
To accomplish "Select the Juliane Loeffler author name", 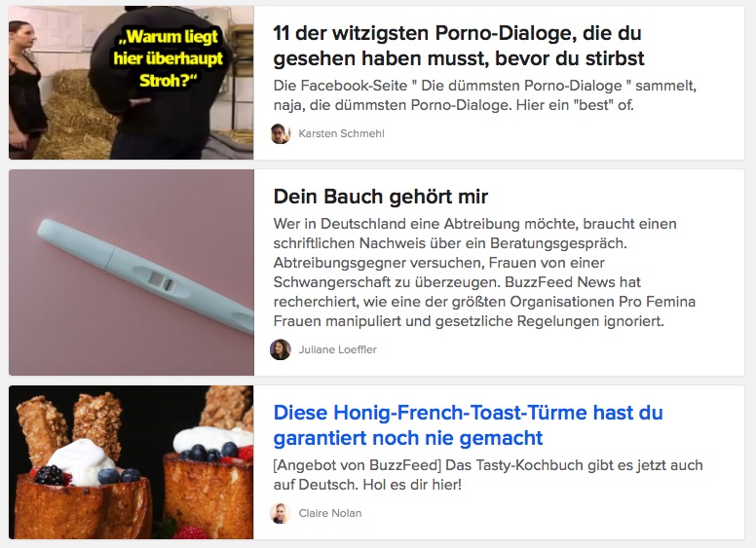I will [x=337, y=349].
